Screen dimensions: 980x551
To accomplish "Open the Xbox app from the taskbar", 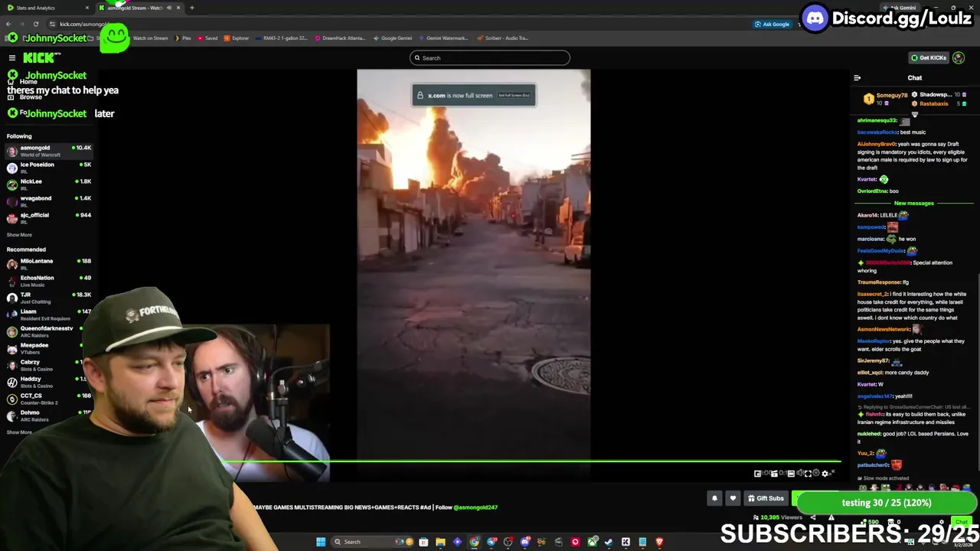I will coord(592,542).
